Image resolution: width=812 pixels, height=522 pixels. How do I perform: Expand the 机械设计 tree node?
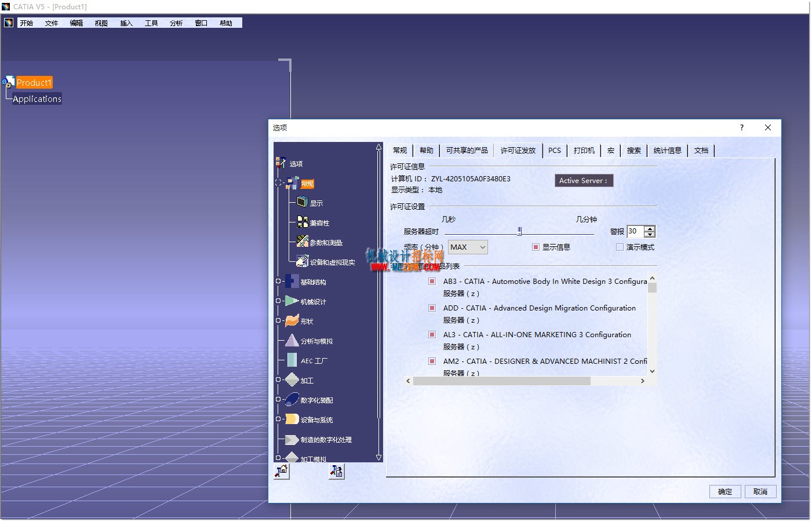(278, 301)
